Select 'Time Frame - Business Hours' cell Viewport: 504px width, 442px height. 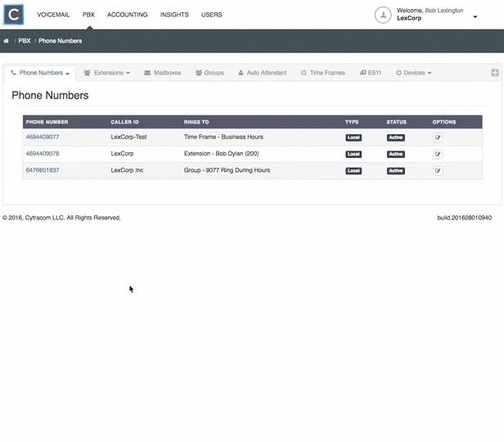tap(223, 137)
